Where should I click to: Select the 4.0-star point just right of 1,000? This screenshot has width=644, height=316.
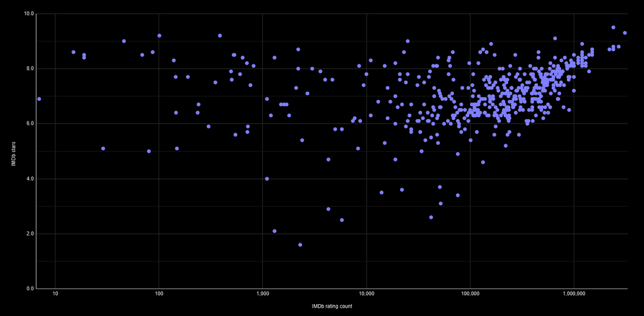coord(267,179)
